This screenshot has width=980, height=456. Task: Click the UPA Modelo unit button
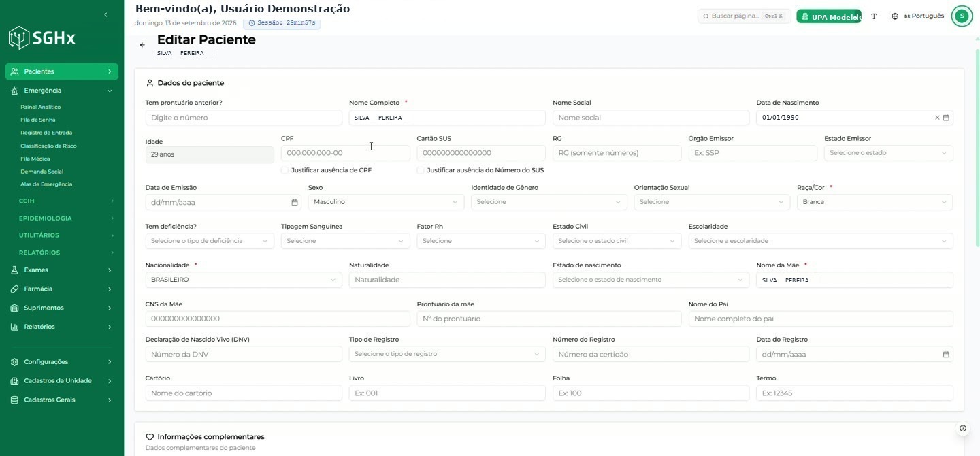click(829, 16)
